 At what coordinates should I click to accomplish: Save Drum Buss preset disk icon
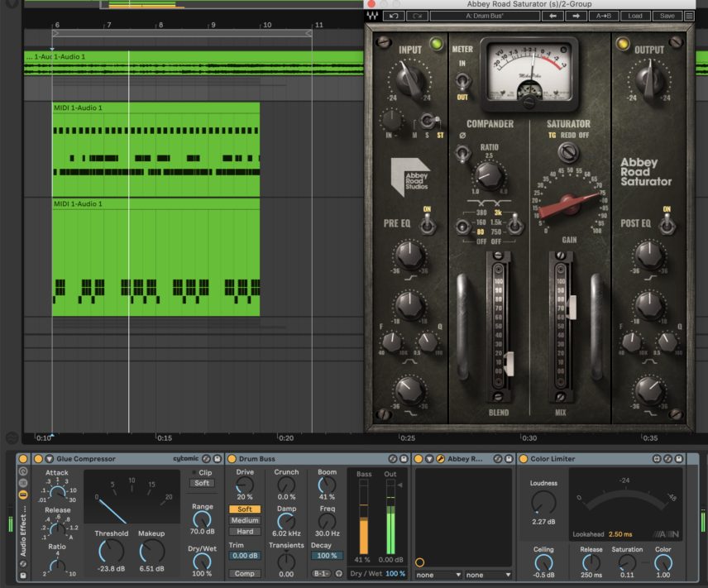tap(404, 459)
